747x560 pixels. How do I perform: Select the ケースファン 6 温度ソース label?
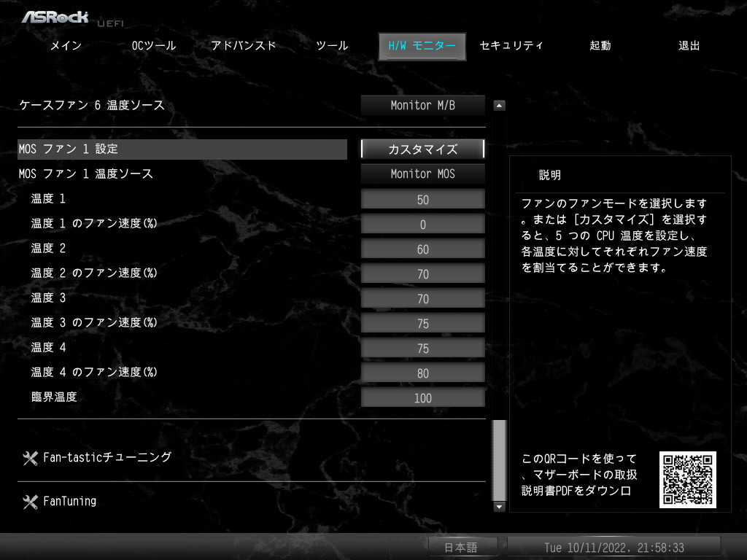coord(92,105)
